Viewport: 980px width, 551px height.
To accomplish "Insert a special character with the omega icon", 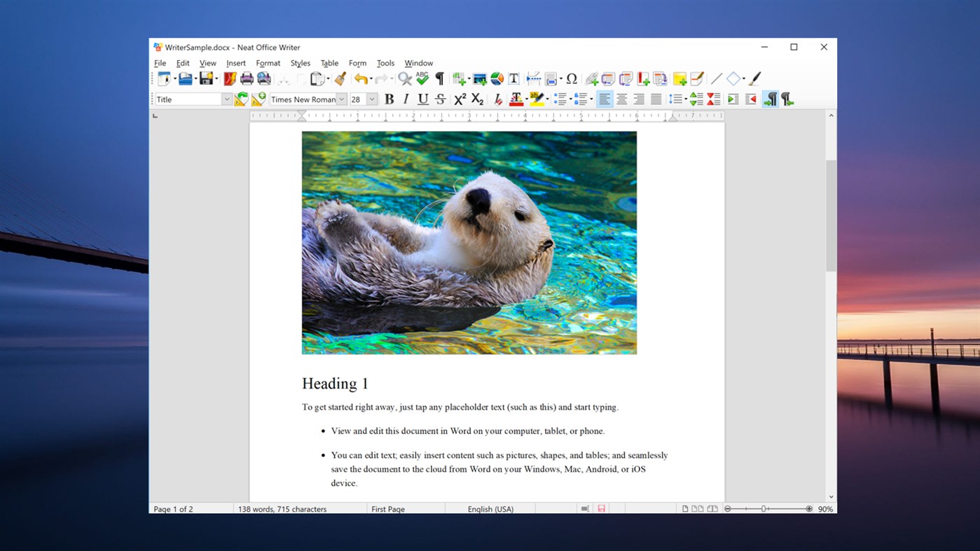I will pos(572,78).
